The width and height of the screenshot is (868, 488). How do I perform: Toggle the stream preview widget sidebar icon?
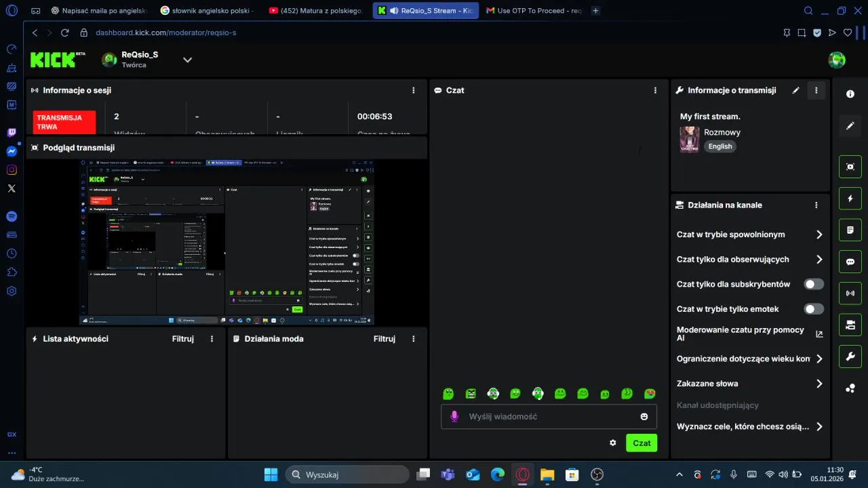tap(850, 167)
